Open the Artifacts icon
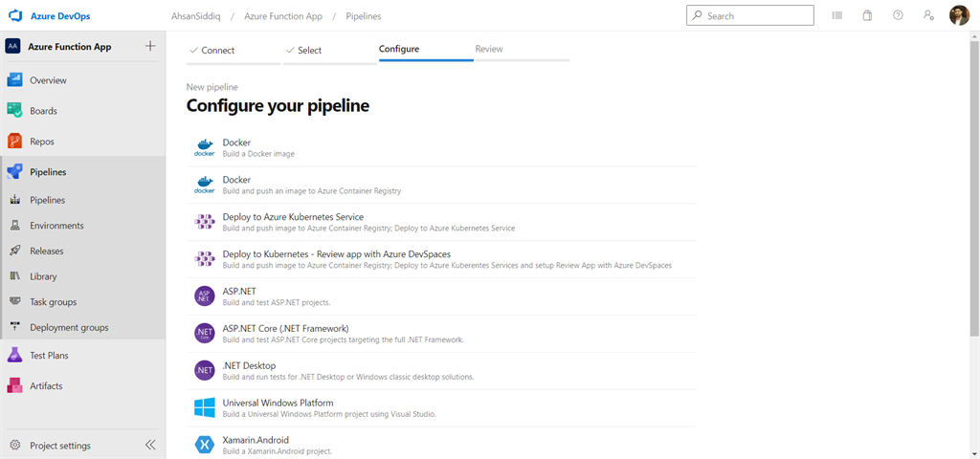The height and width of the screenshot is (459, 980). point(15,386)
